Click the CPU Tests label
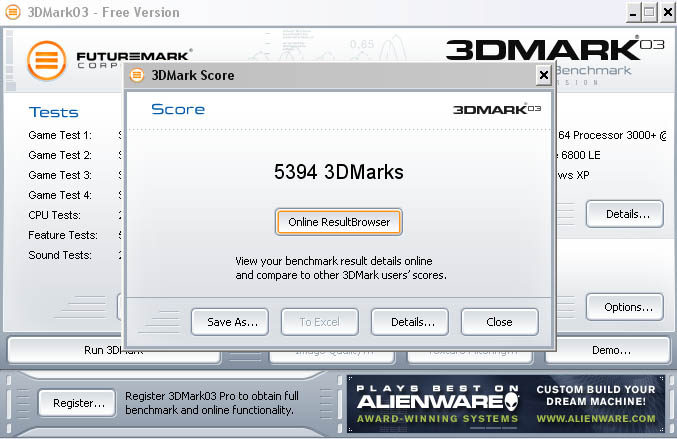Image resolution: width=677 pixels, height=439 pixels. coord(54,215)
